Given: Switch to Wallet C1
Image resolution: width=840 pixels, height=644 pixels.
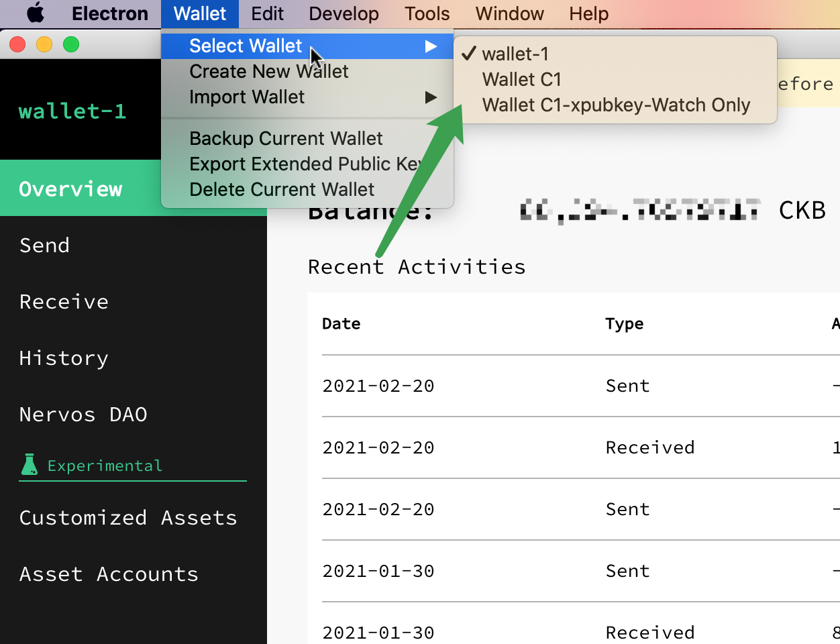Looking at the screenshot, I should [x=615, y=79].
